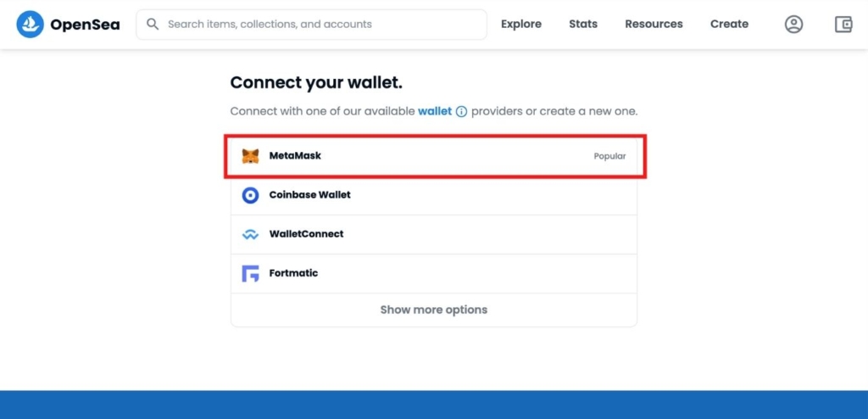Click the OpenSea wordmark text

point(85,25)
